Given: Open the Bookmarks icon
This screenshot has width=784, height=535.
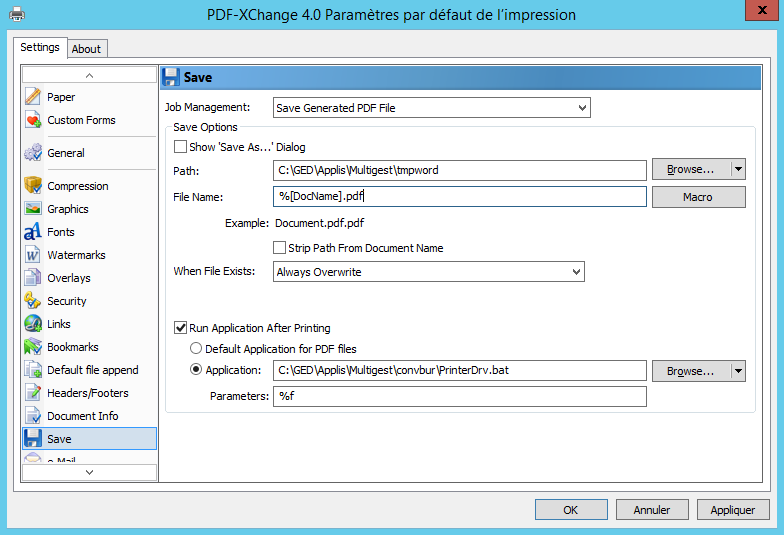Looking at the screenshot, I should (x=32, y=347).
